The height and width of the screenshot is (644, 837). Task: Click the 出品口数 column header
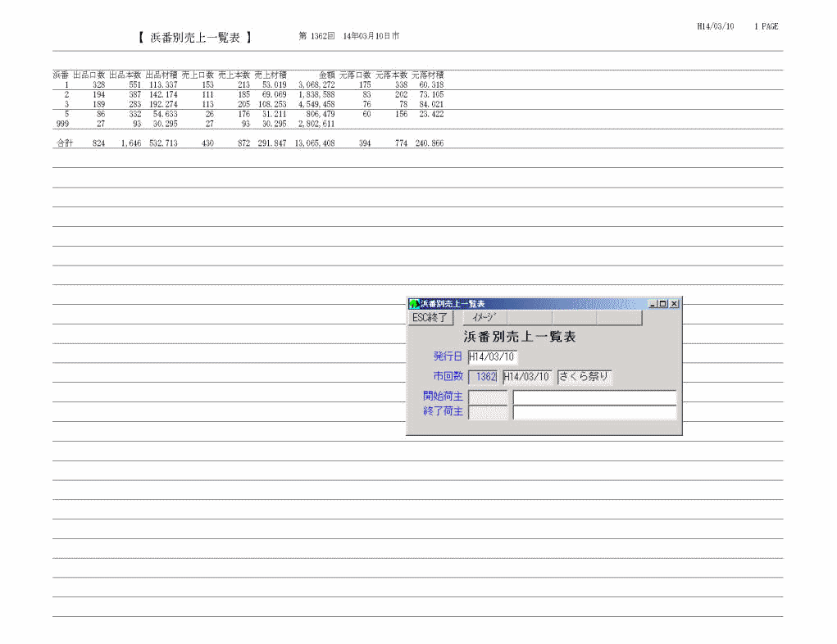pos(89,75)
